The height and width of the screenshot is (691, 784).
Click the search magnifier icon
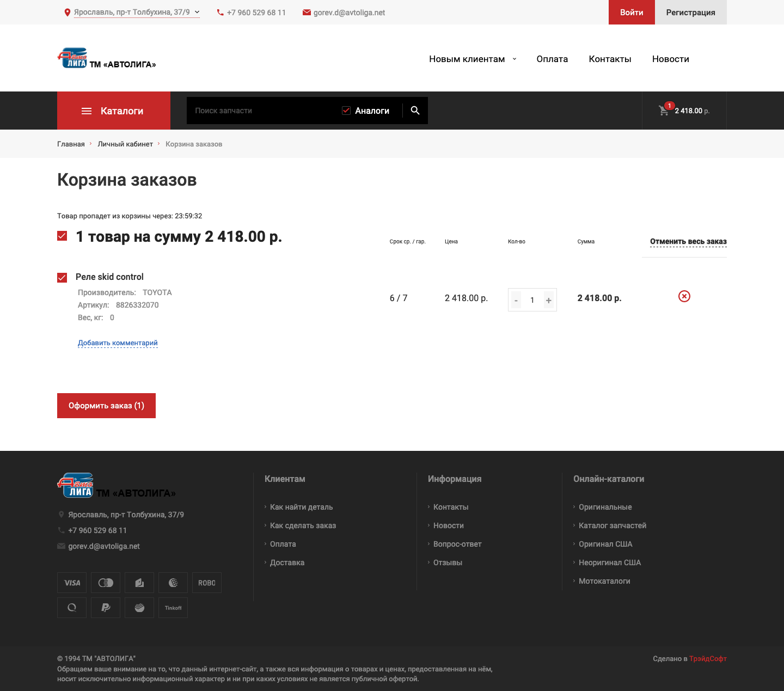(415, 110)
